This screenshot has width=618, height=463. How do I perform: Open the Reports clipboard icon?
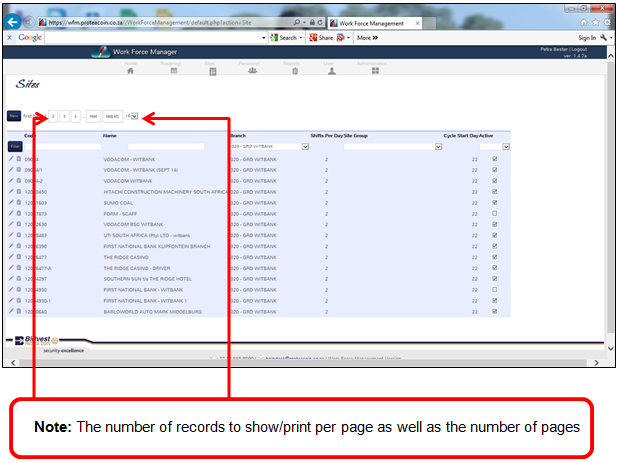(295, 71)
